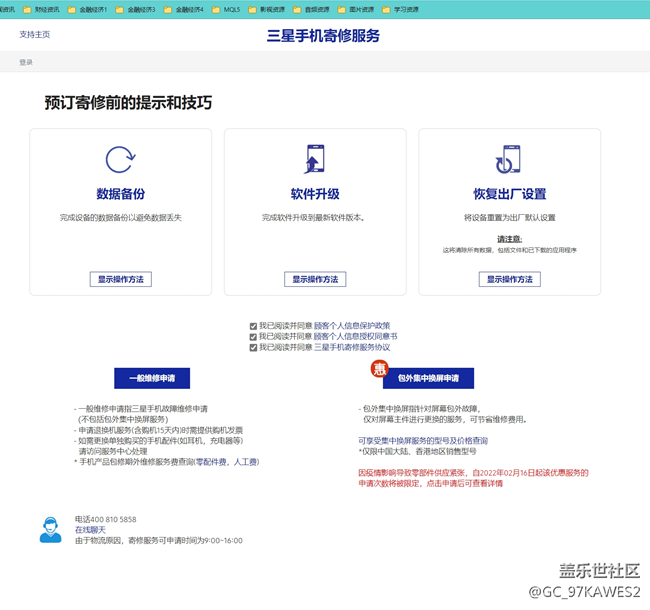This screenshot has height=610, width=650.
Task: Click the red 惠 discount badge
Action: point(379,369)
